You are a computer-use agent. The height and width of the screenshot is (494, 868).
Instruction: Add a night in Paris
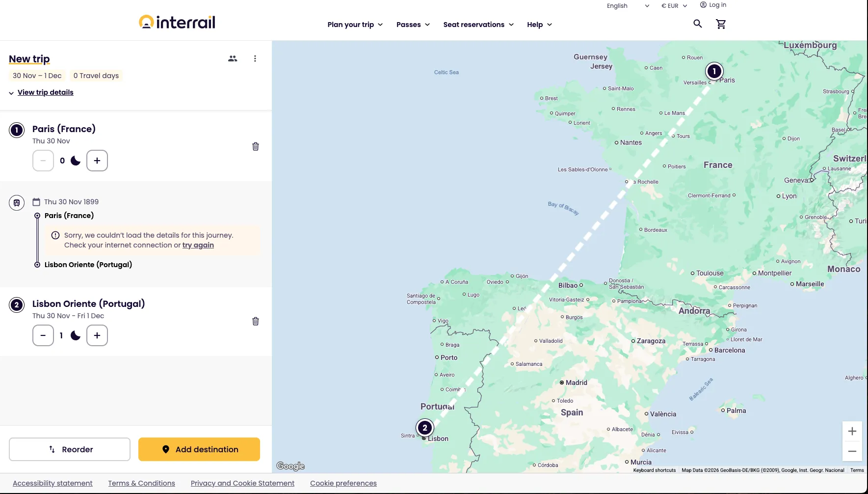[x=97, y=161]
